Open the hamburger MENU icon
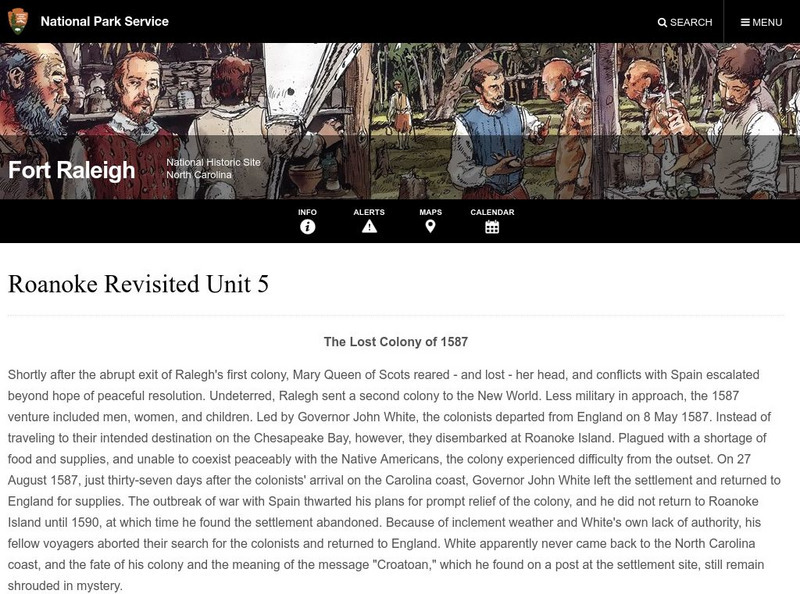Image resolution: width=800 pixels, height=594 pixels. pyautogui.click(x=745, y=22)
